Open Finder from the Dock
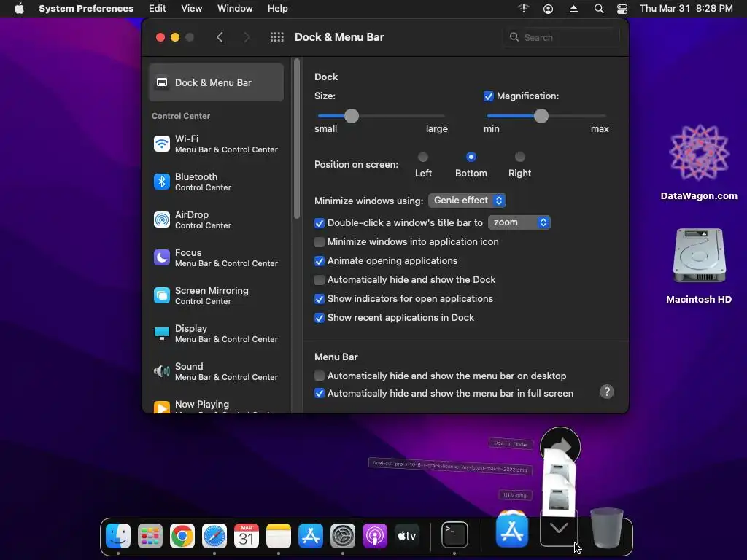 tap(117, 536)
